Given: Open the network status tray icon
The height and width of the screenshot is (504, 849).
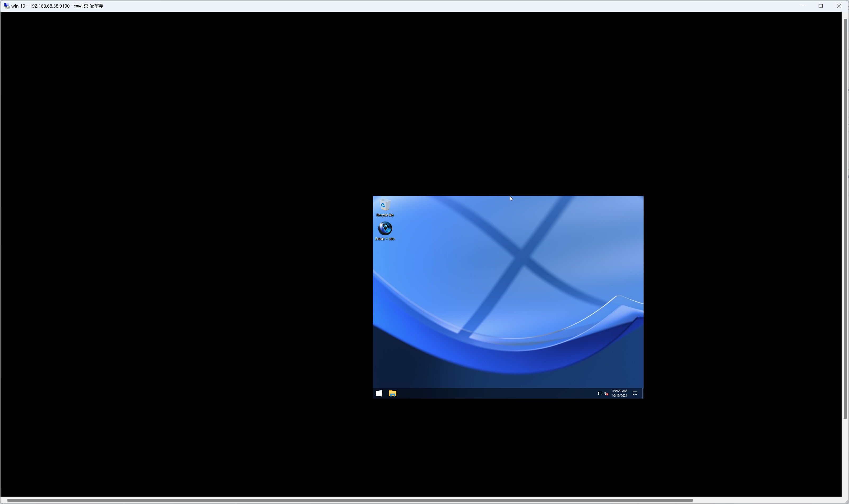Looking at the screenshot, I should (x=600, y=394).
